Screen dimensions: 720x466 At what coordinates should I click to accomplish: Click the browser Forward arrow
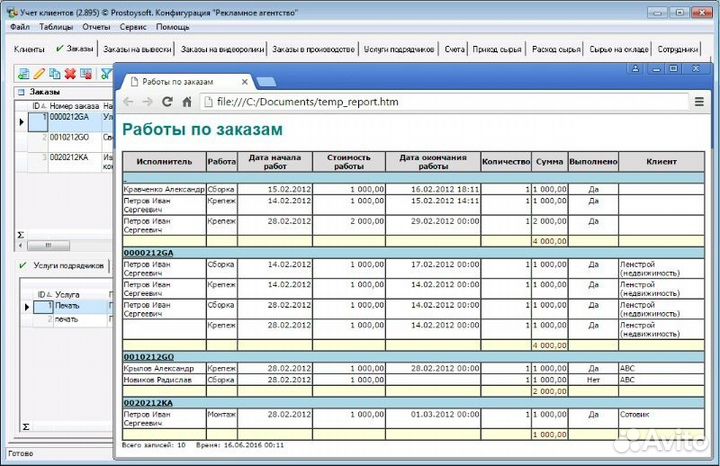147,102
